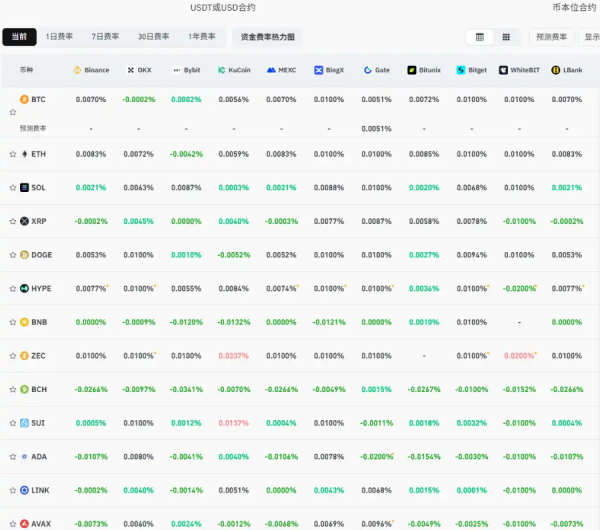Click the BingX exchange logo
This screenshot has width=600, height=530.
tap(318, 71)
